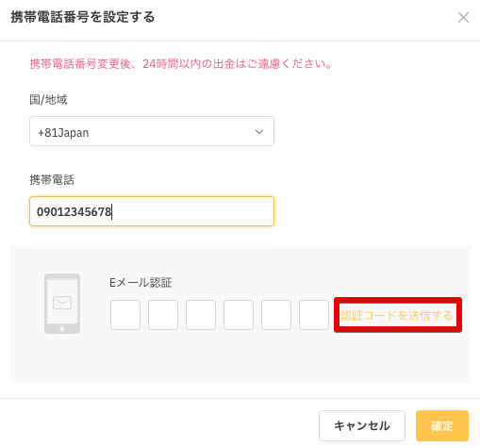Viewport: 480px width, 448px height.
Task: Close the 携帯電話番号を設定する dialog with X
Action: pyautogui.click(x=463, y=18)
